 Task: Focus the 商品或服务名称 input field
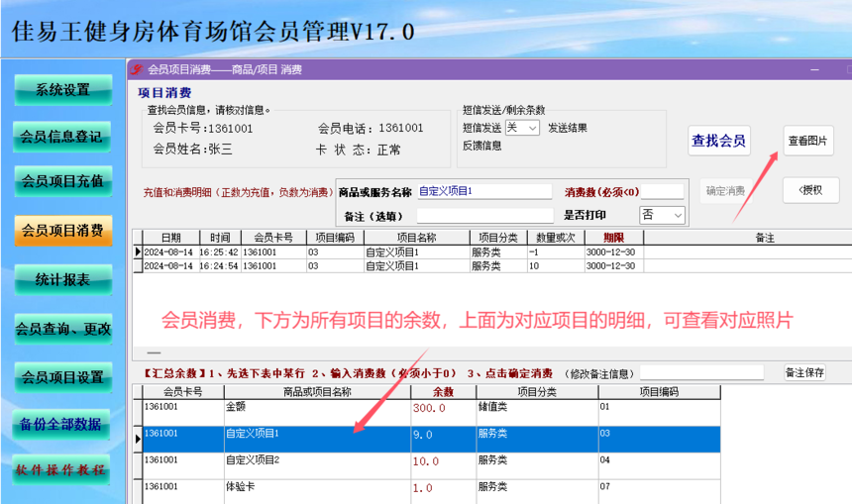(484, 191)
